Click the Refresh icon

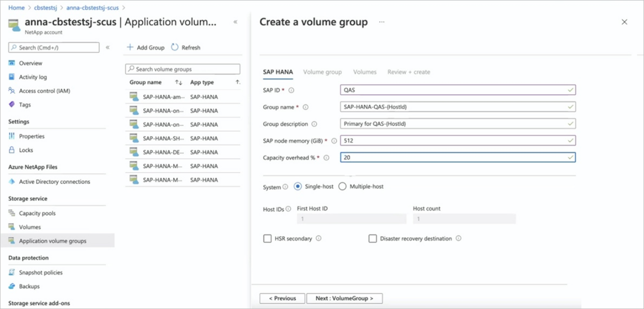175,47
